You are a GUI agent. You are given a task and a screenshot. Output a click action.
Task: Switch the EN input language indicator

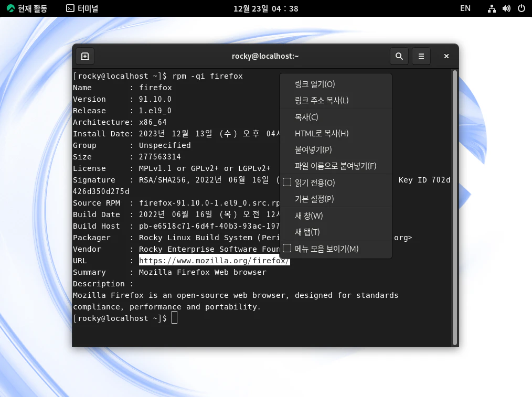[x=465, y=8]
